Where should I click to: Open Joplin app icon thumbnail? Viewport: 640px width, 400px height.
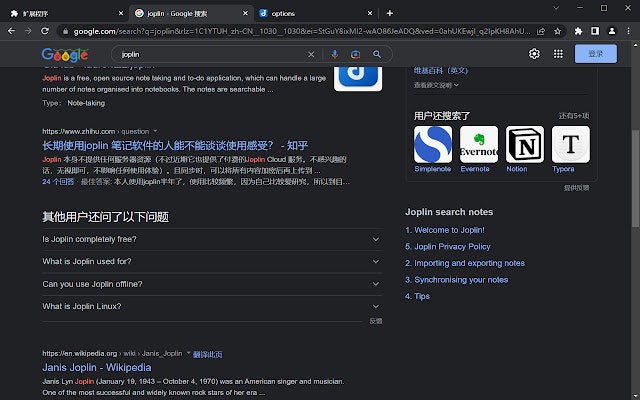(358, 78)
